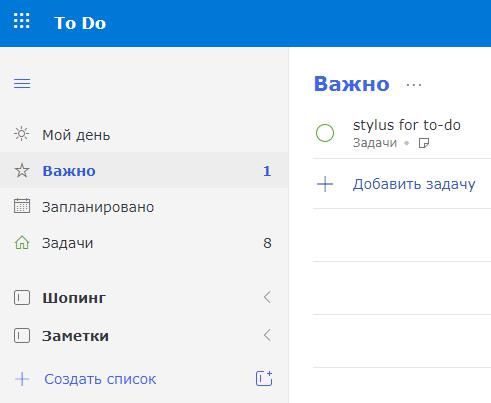Expand the Заметки group chevron
Viewport: 491px width, 403px height.
coord(267,335)
